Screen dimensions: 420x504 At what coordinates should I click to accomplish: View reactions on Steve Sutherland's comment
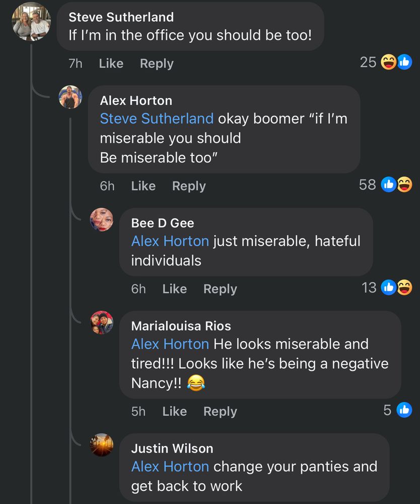(x=386, y=62)
